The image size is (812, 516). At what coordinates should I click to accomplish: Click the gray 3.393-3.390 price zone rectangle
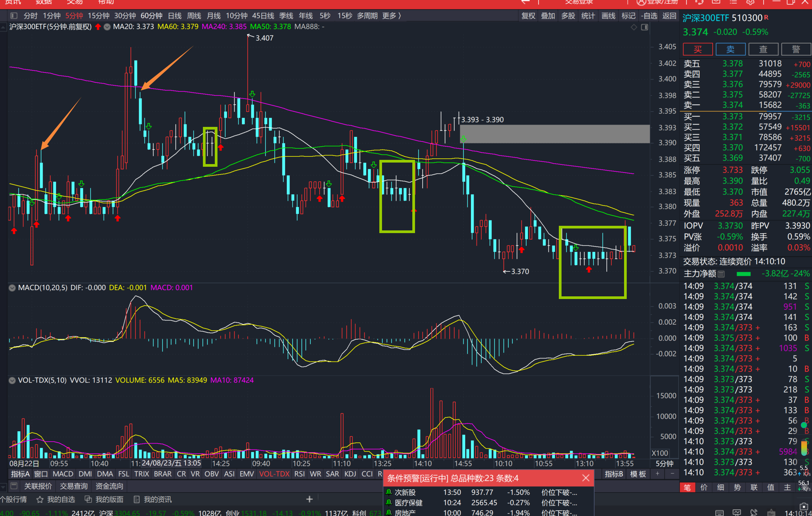pos(555,134)
